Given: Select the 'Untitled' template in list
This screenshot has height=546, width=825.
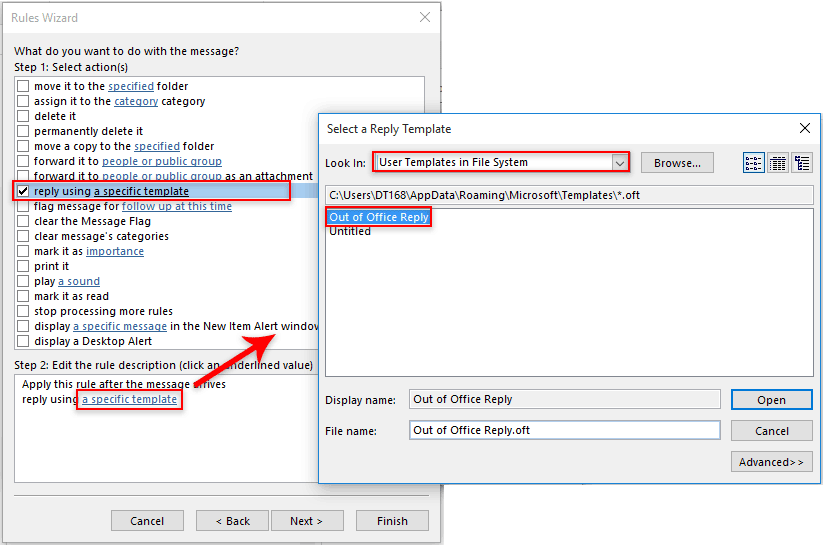Looking at the screenshot, I should (350, 231).
